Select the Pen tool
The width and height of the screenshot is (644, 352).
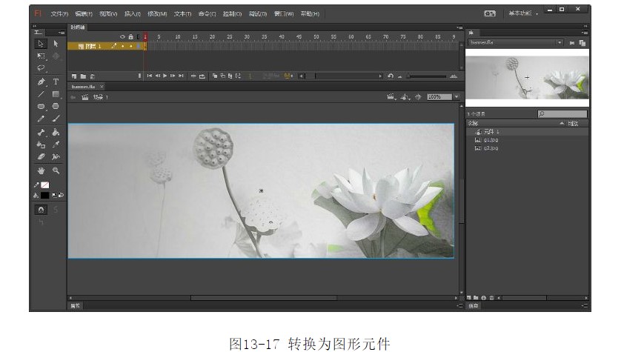(x=42, y=82)
